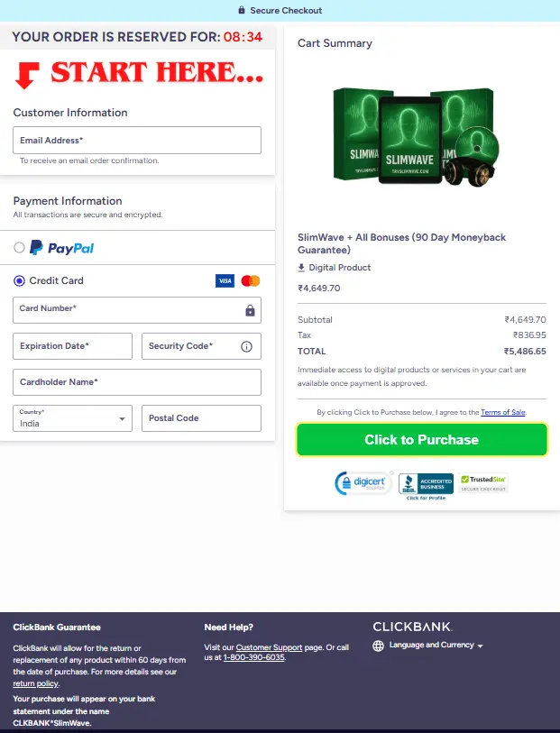Select the Credit Card radio button

(x=20, y=281)
